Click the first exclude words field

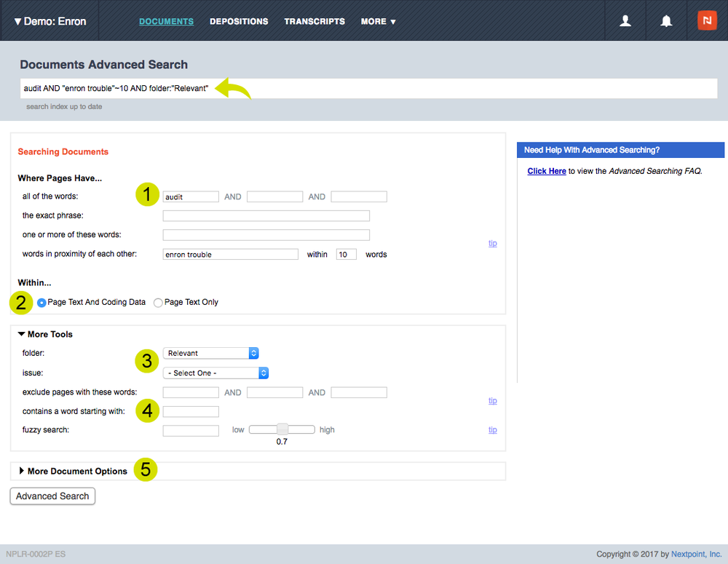191,393
